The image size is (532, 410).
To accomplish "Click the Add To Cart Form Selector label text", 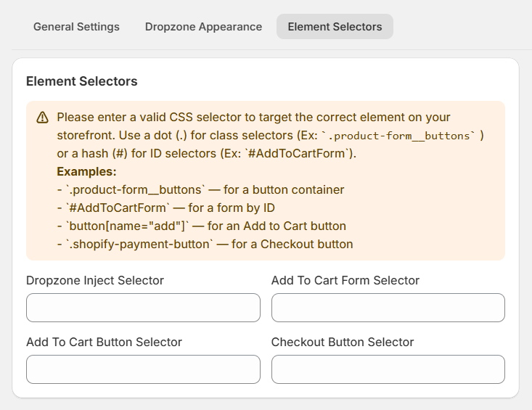I will tap(345, 280).
